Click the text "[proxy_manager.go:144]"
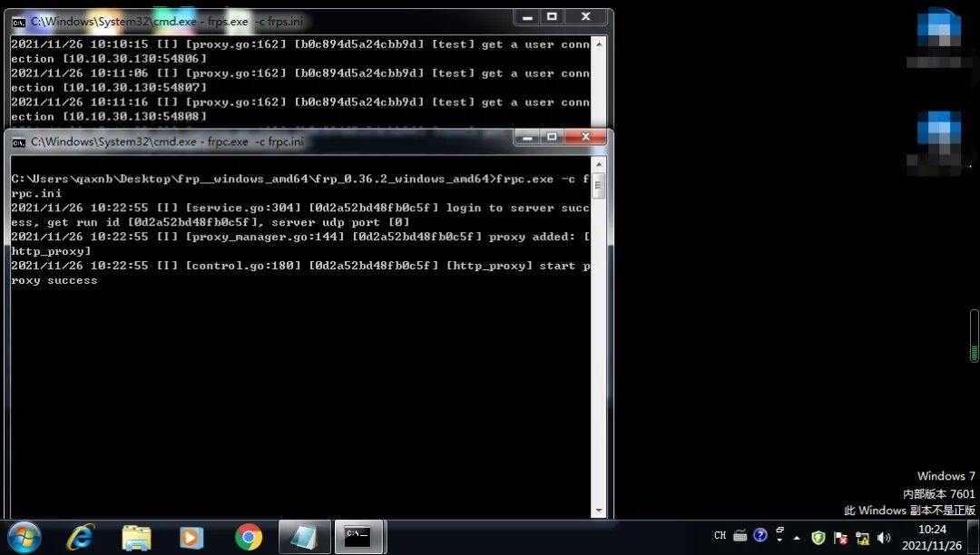Image resolution: width=980 pixels, height=555 pixels. [x=265, y=237]
